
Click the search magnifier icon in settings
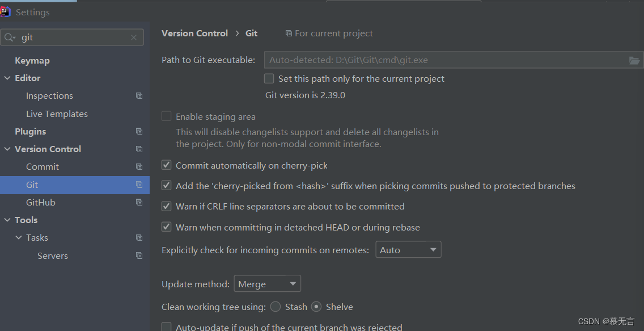9,37
